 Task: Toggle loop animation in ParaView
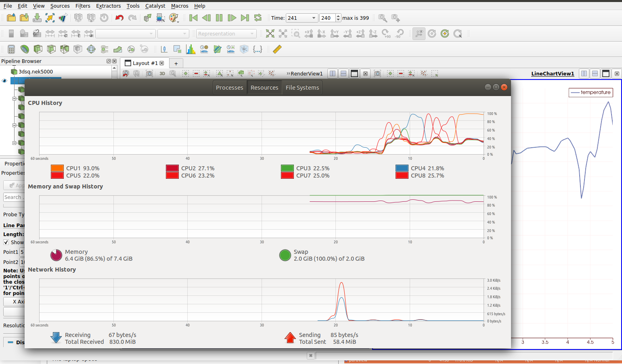[258, 18]
